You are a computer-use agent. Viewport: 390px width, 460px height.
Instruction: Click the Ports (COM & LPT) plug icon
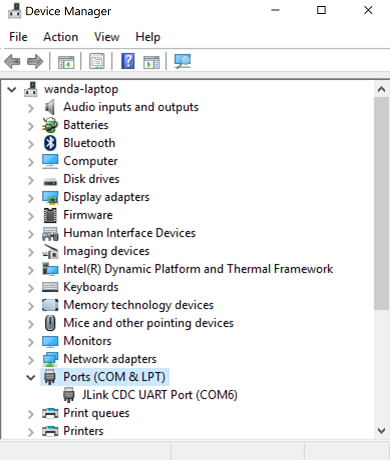50,377
